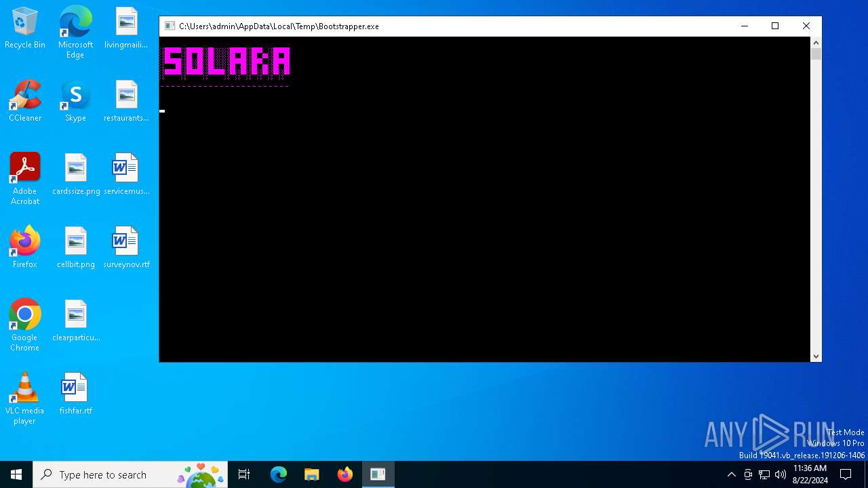Select the livingmaili... image file
This screenshot has height=488, width=868.
tap(126, 28)
